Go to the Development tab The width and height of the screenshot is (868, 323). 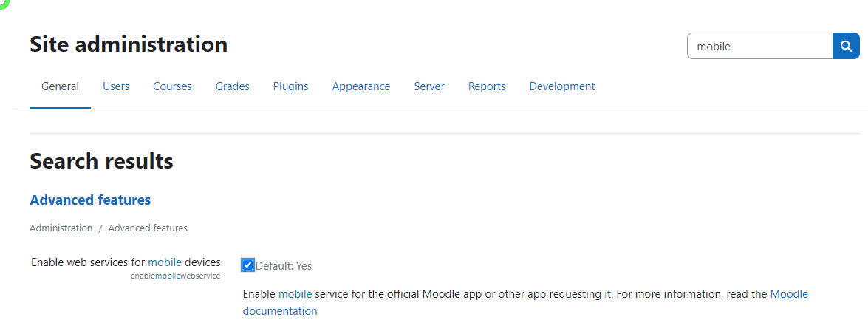pyautogui.click(x=562, y=86)
